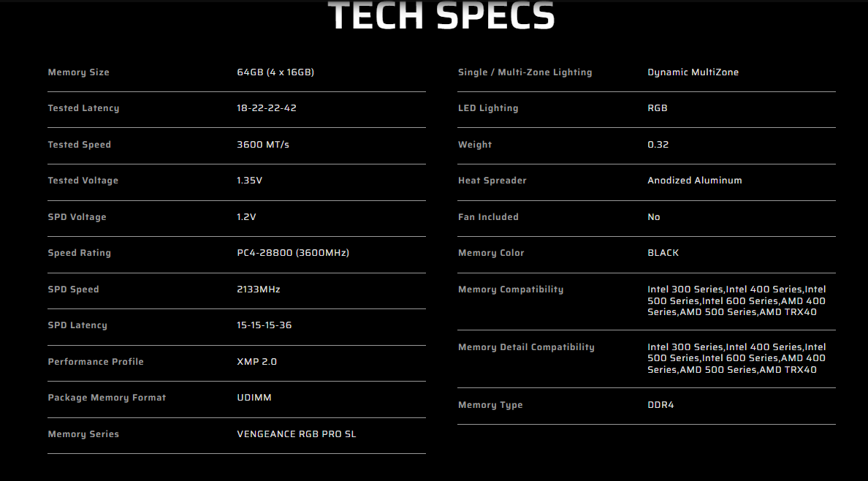The width and height of the screenshot is (868, 481).
Task: Click the Anodized Aluminum heat spreader value
Action: (695, 181)
